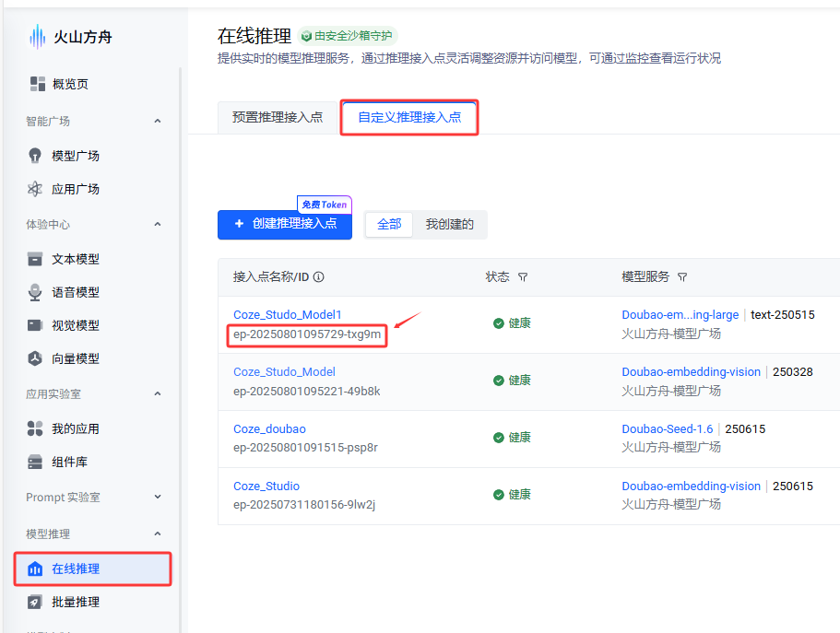Click the text-250515 version label
The height and width of the screenshot is (633, 840).
click(782, 315)
